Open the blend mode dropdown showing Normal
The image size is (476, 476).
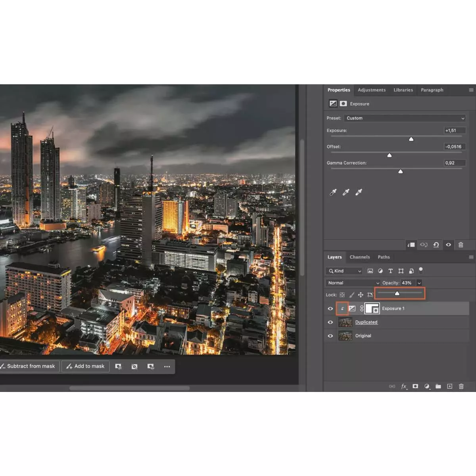[352, 282]
